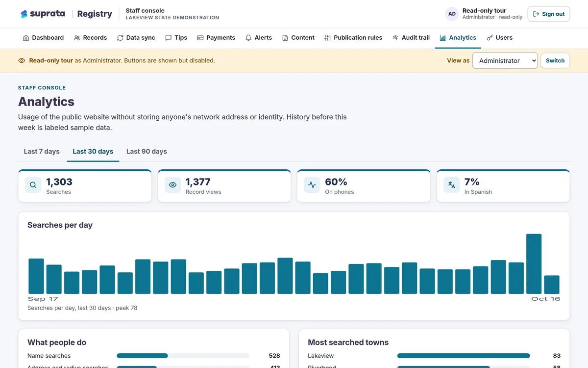View the Audit trail page
This screenshot has height=368, width=588.
tap(411, 38)
